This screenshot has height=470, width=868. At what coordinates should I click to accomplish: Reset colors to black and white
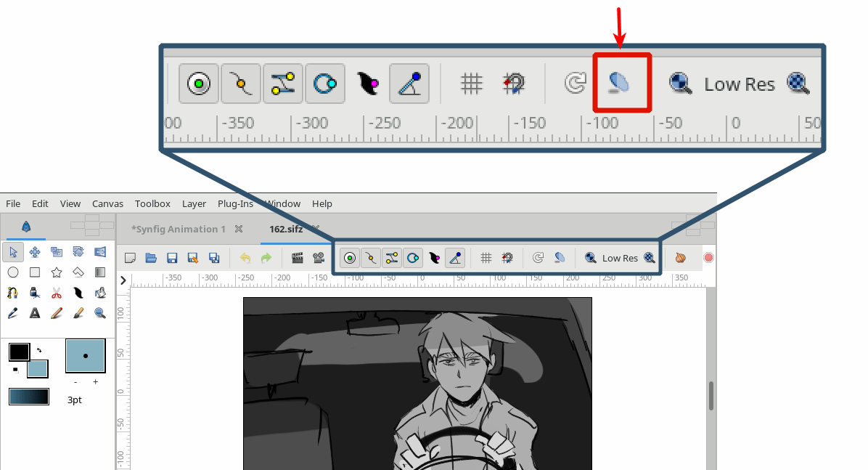click(x=15, y=370)
